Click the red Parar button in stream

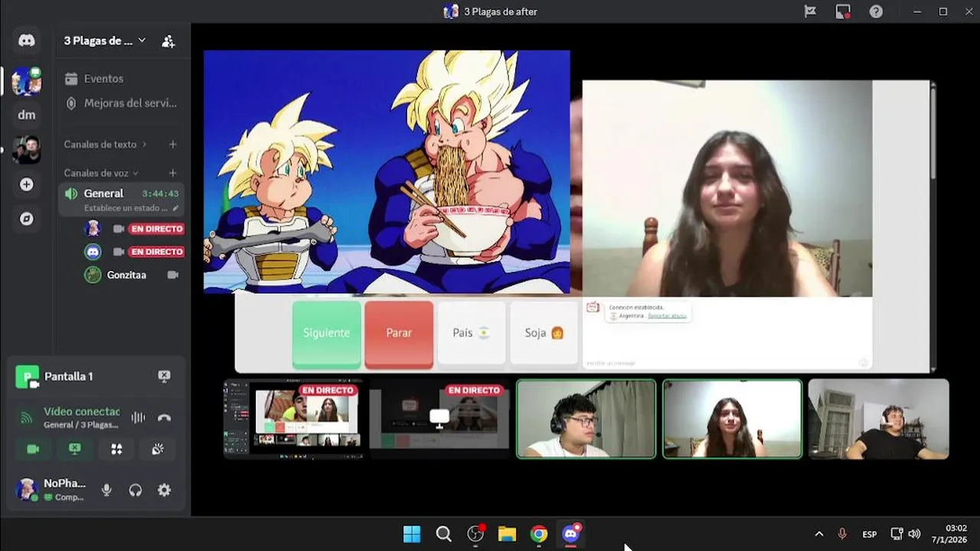coord(399,334)
